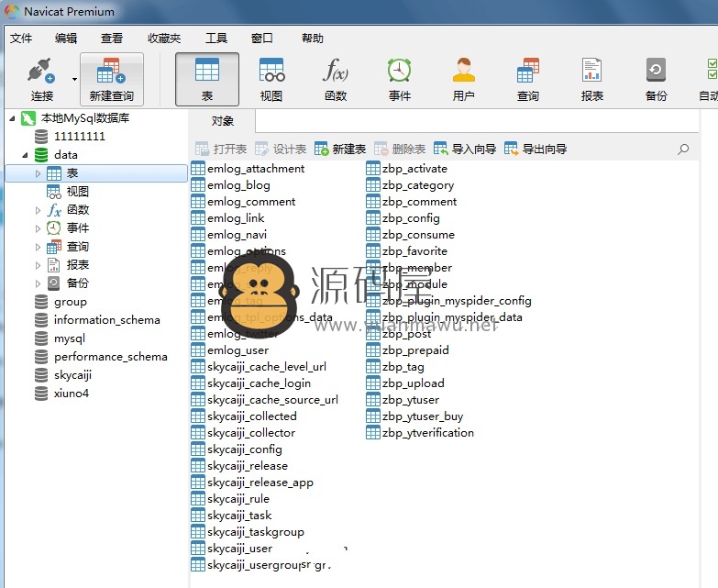Click the 设计表 design table button

click(x=281, y=149)
